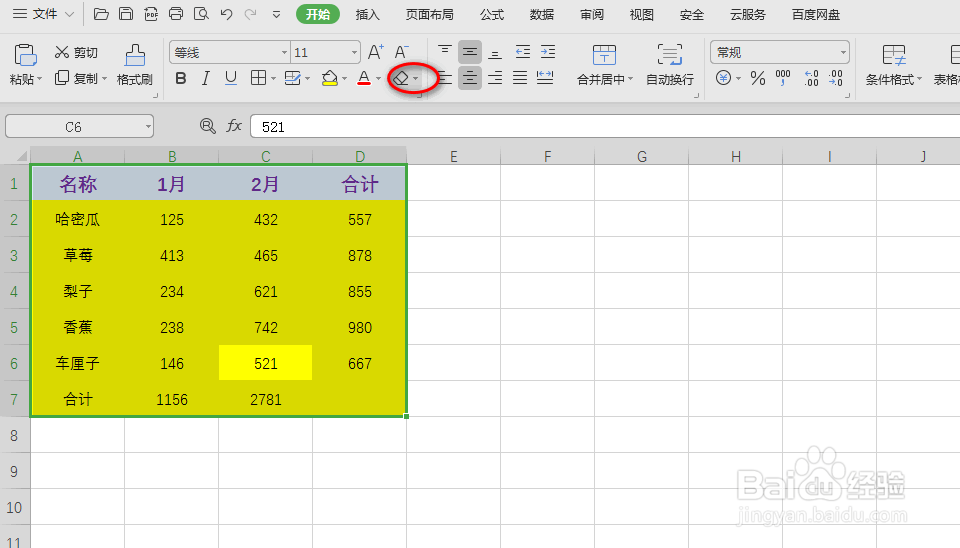Click the Print icon
Image resolution: width=960 pixels, height=548 pixels.
[176, 14]
